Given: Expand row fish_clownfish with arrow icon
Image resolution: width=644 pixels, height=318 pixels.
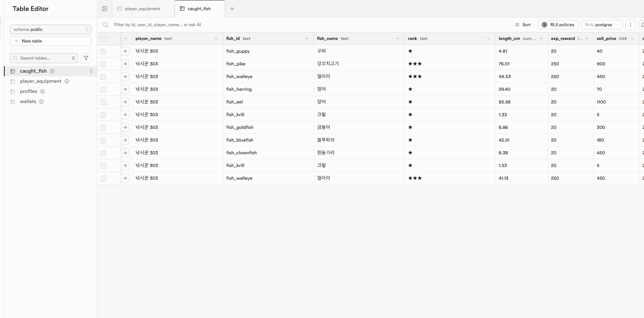Looking at the screenshot, I should pos(125,153).
